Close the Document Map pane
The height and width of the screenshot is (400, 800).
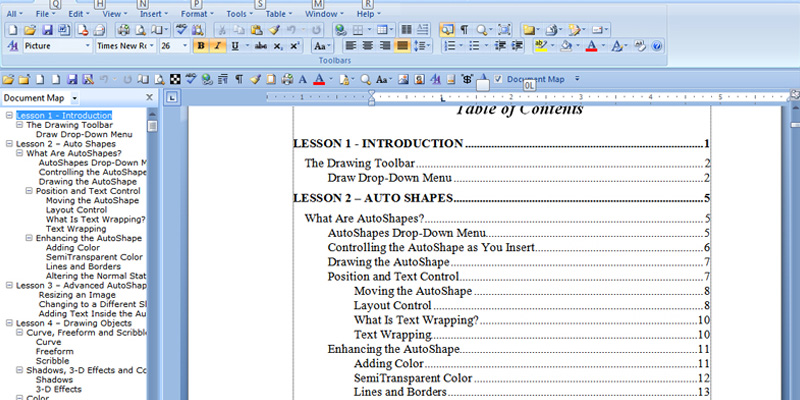tap(149, 97)
